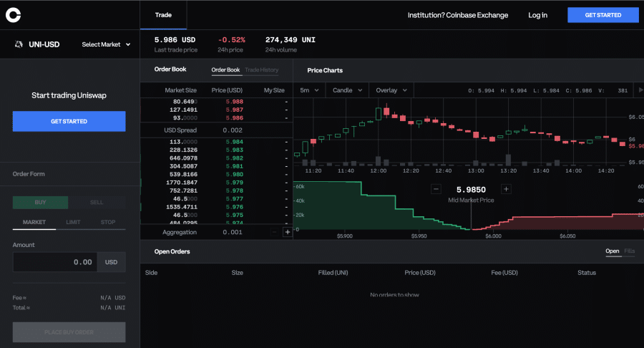This screenshot has width=644, height=348.
Task: Click the bid price 5.978 row
Action: [216, 190]
